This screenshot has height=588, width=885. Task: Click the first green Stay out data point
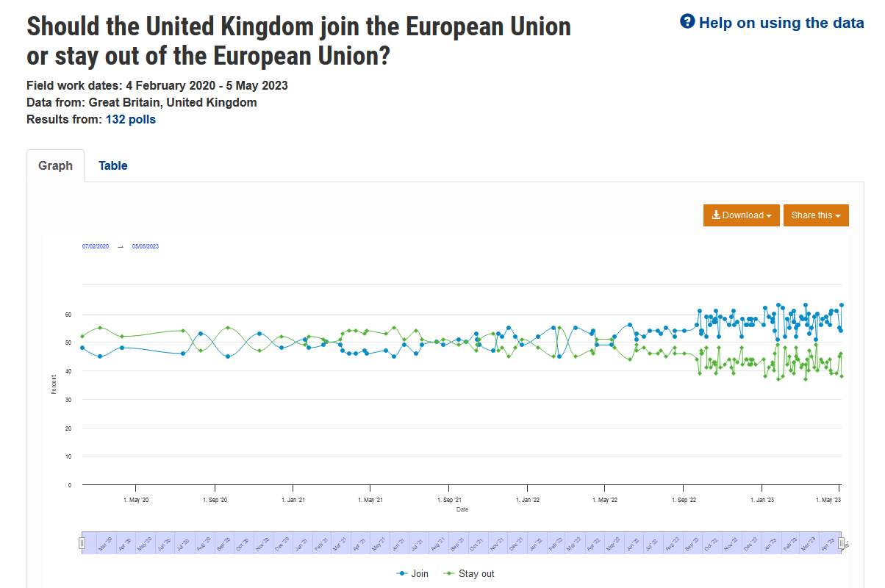coord(82,336)
